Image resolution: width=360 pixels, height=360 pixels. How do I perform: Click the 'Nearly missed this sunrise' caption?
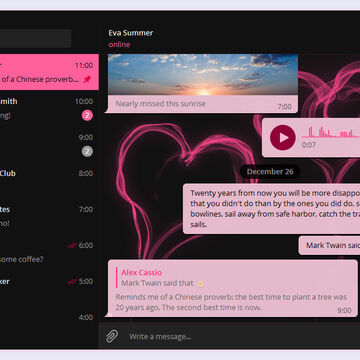(x=160, y=104)
